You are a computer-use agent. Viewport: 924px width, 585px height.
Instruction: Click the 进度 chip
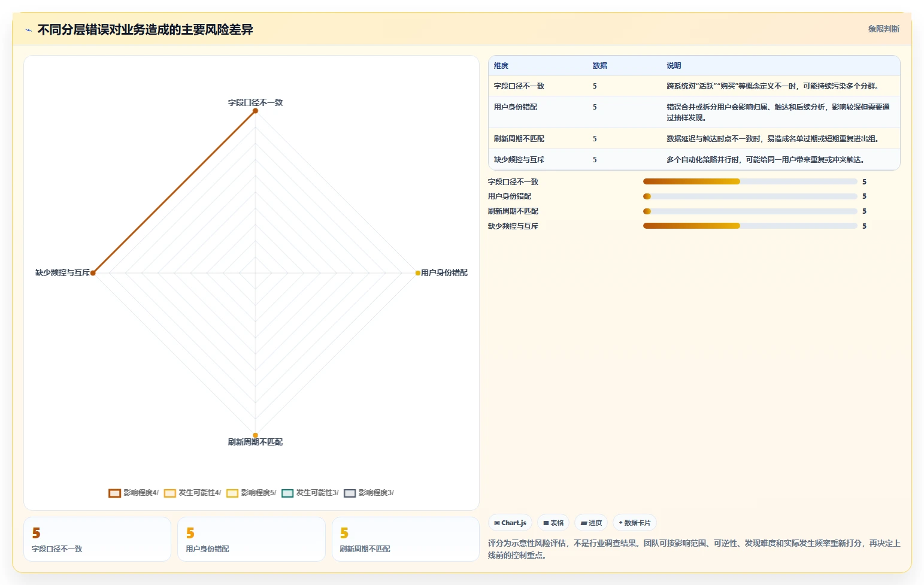(591, 523)
